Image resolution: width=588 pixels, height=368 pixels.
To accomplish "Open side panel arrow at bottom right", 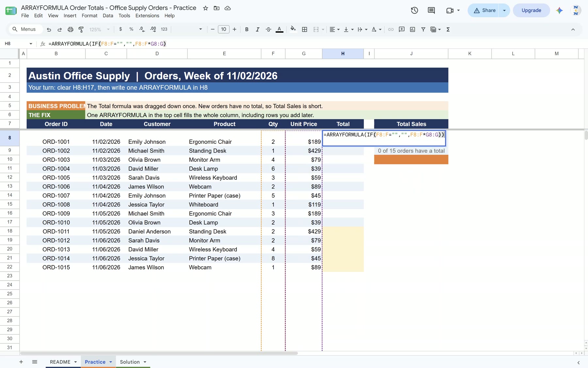I will tap(578, 362).
